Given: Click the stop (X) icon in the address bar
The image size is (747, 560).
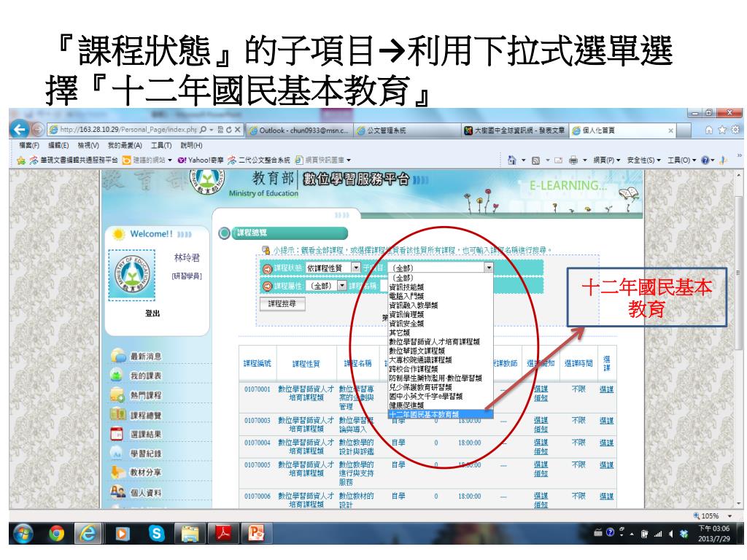Looking at the screenshot, I should (x=238, y=130).
